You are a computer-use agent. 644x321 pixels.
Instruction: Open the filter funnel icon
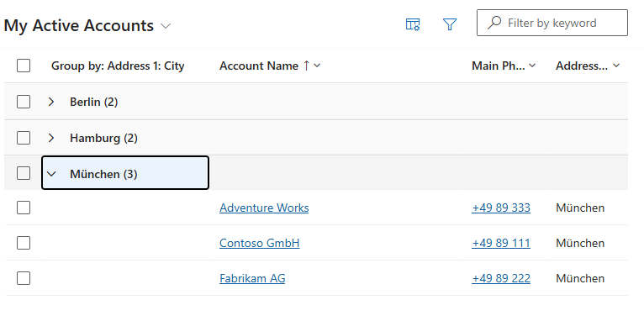450,24
